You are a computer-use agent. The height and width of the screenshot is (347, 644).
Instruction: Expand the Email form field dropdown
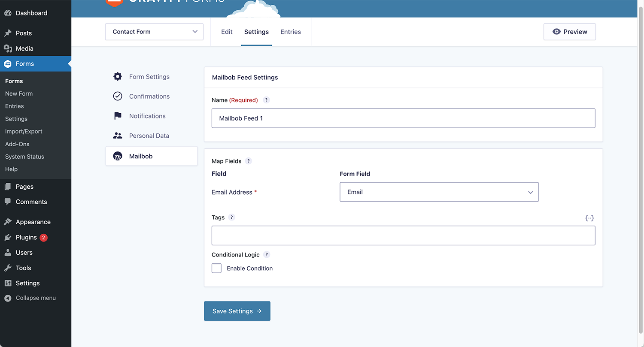439,192
